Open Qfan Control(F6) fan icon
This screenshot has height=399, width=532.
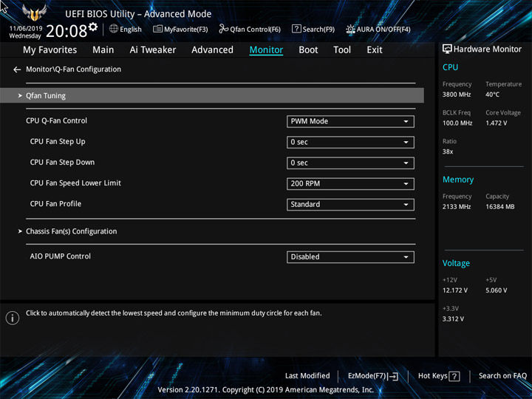click(224, 29)
